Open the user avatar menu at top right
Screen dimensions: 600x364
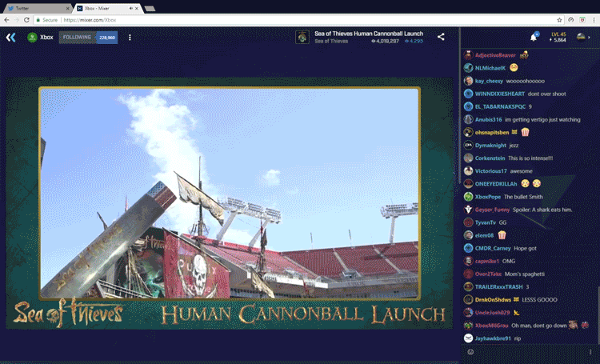581,37
